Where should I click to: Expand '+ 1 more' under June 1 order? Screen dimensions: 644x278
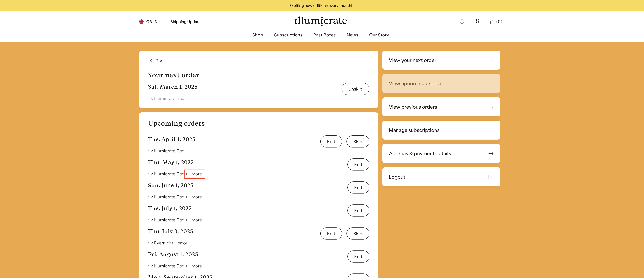(x=194, y=197)
